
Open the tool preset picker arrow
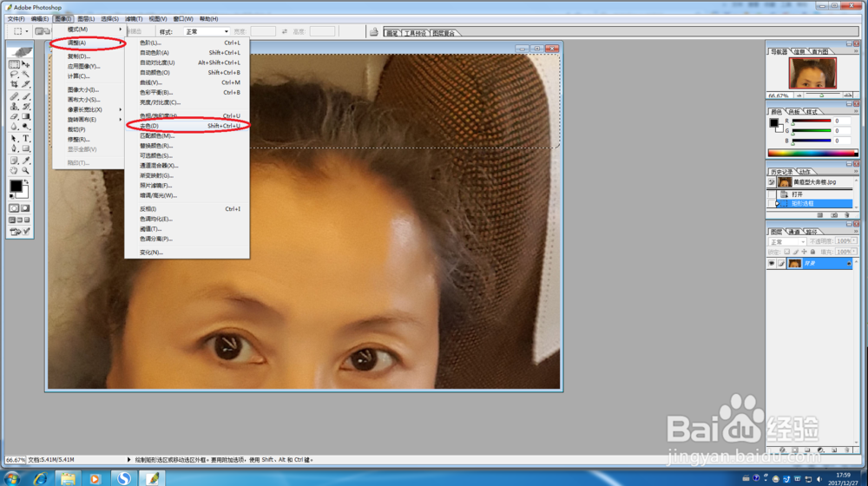pos(26,31)
